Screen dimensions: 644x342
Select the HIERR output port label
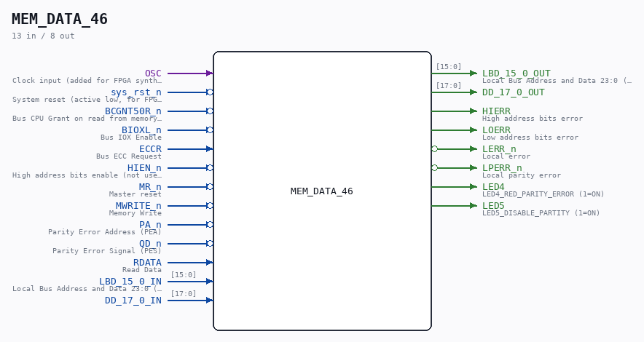point(497,111)
